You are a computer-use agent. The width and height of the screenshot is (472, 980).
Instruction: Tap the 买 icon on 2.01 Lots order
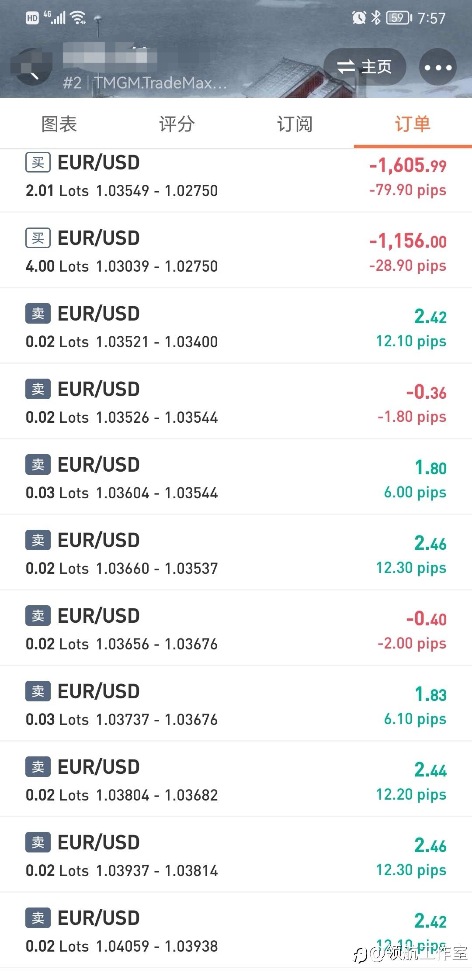38,162
